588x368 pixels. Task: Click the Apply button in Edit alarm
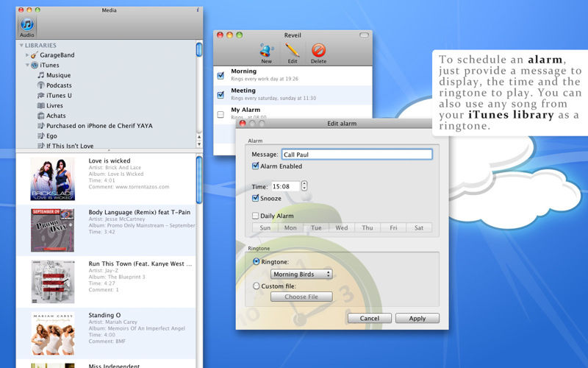point(417,318)
